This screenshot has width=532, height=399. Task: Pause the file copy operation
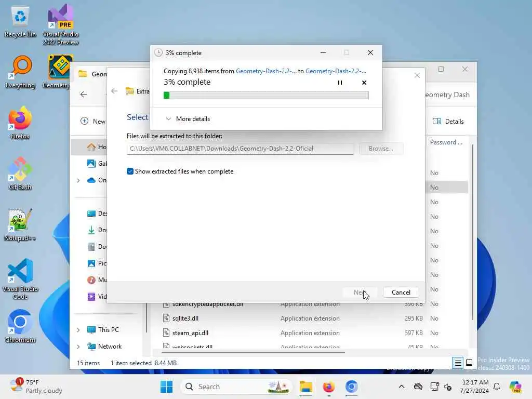coord(340,83)
